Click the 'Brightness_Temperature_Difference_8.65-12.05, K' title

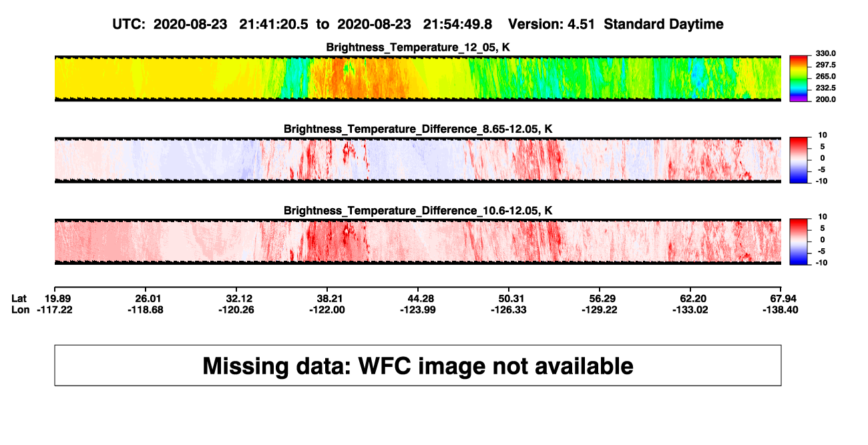pyautogui.click(x=418, y=129)
